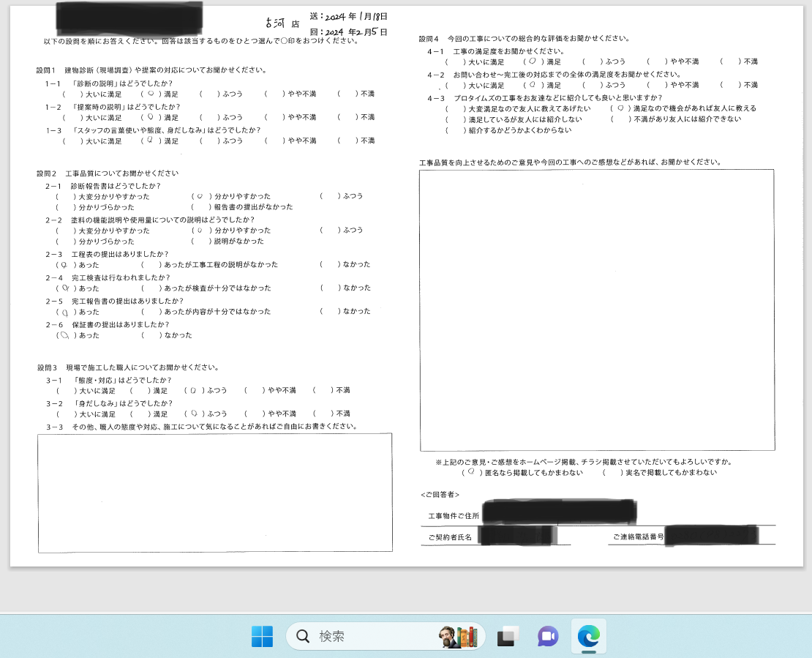Mark 大いに満足 for question 1-1
The height and width of the screenshot is (658, 812).
pyautogui.click(x=69, y=94)
